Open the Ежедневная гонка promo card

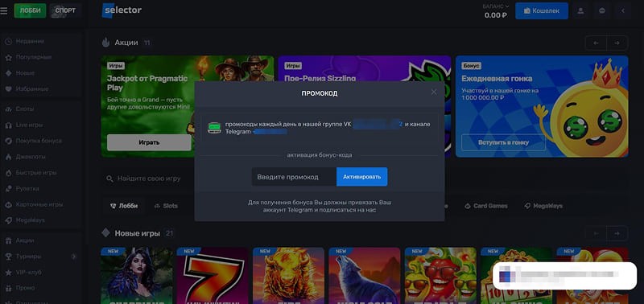[542, 106]
